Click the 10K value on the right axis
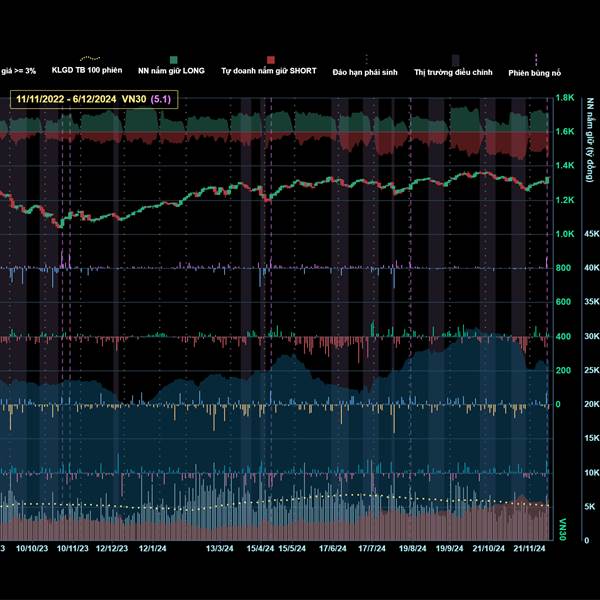The image size is (600, 600). click(x=592, y=473)
